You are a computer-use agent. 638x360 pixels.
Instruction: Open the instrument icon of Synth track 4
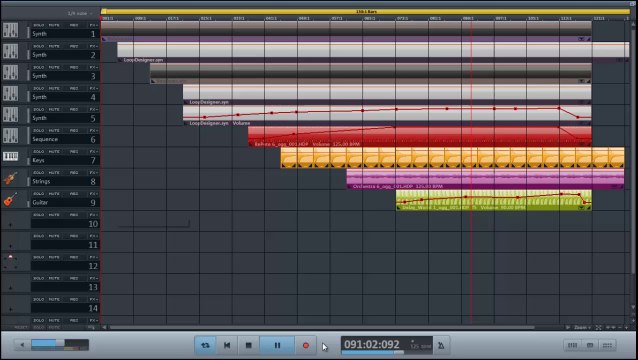coord(10,94)
